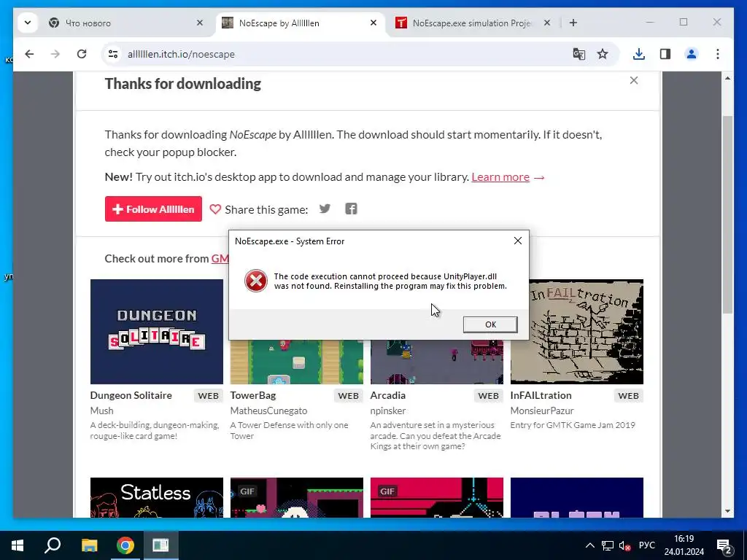This screenshot has height=560, width=747.
Task: Open Google Chrome from the taskbar
Action: click(x=125, y=545)
